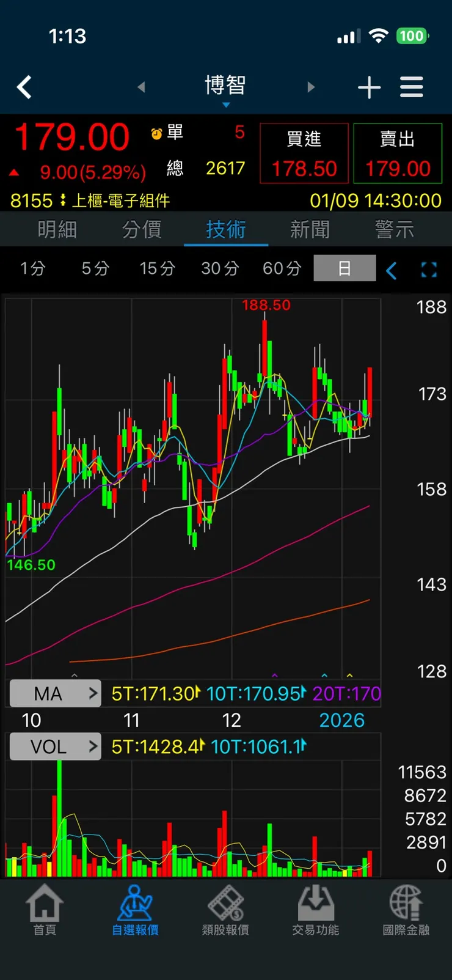
Task: Tap the 賣出 179.00 sell box
Action: [x=398, y=153]
